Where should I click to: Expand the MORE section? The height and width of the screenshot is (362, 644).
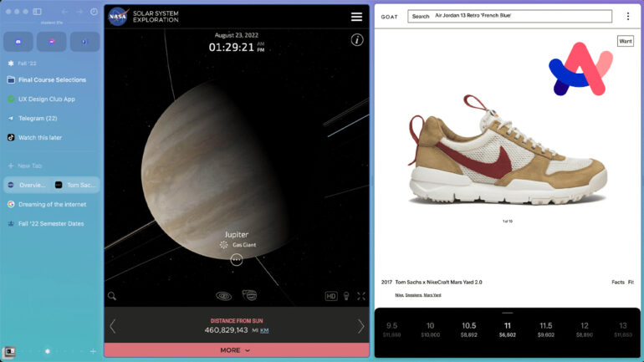(x=236, y=350)
